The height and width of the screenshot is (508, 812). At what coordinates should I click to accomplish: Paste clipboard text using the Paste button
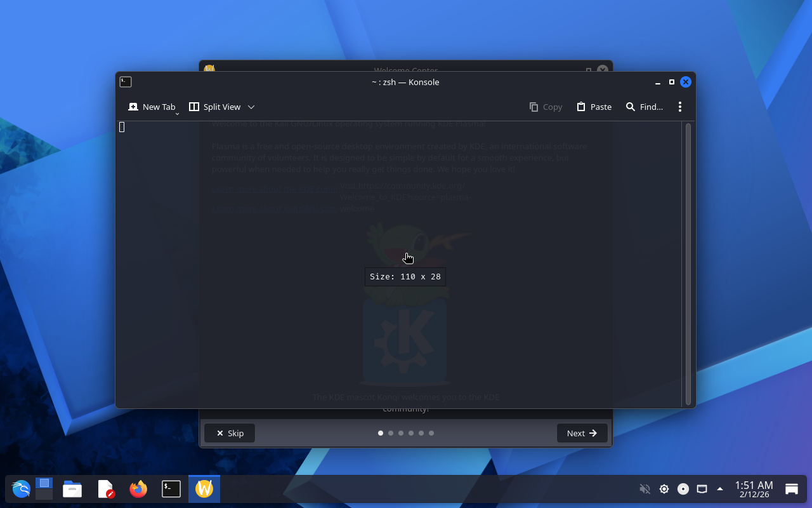click(594, 107)
